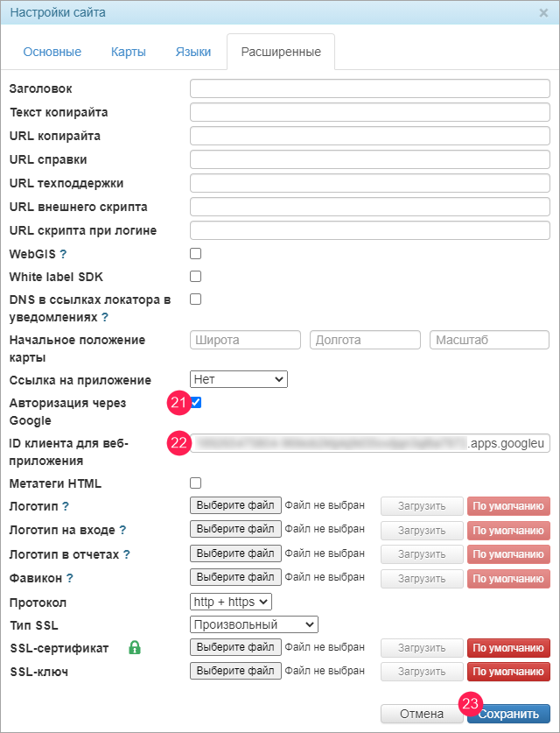Click the Заголовок text field
This screenshot has width=560, height=733.
369,89
